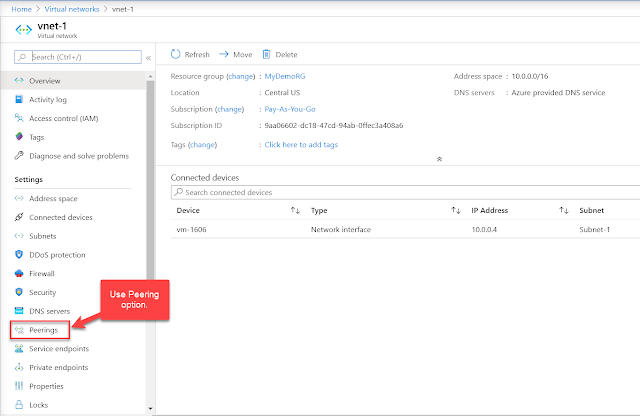Go to Virtual networks in the breadcrumb
This screenshot has height=416, width=640.
tap(72, 9)
